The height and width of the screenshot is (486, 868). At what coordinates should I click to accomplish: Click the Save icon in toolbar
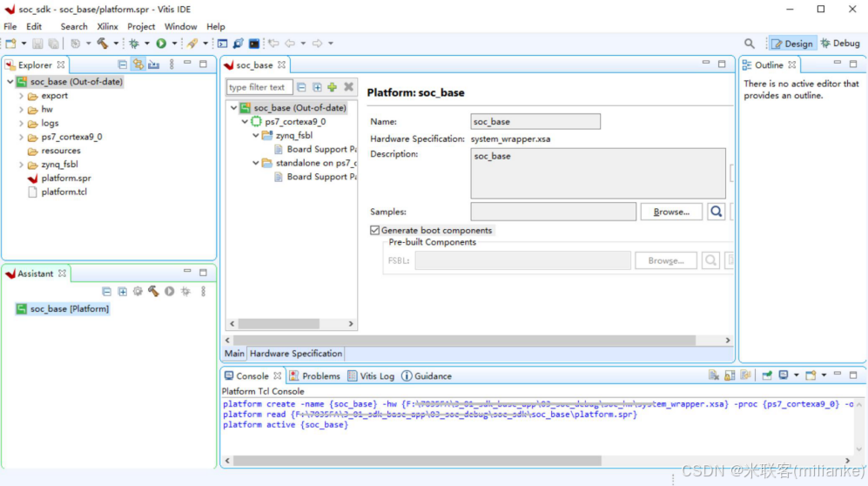pos(37,44)
